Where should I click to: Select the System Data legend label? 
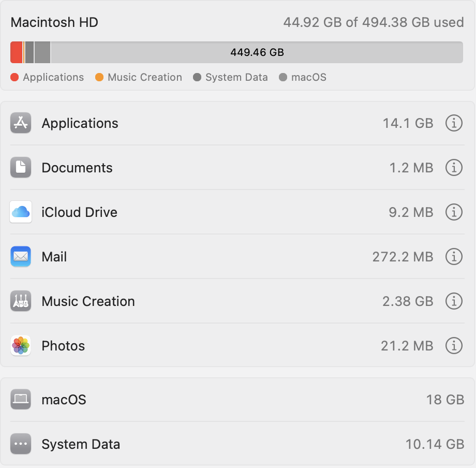pyautogui.click(x=236, y=78)
